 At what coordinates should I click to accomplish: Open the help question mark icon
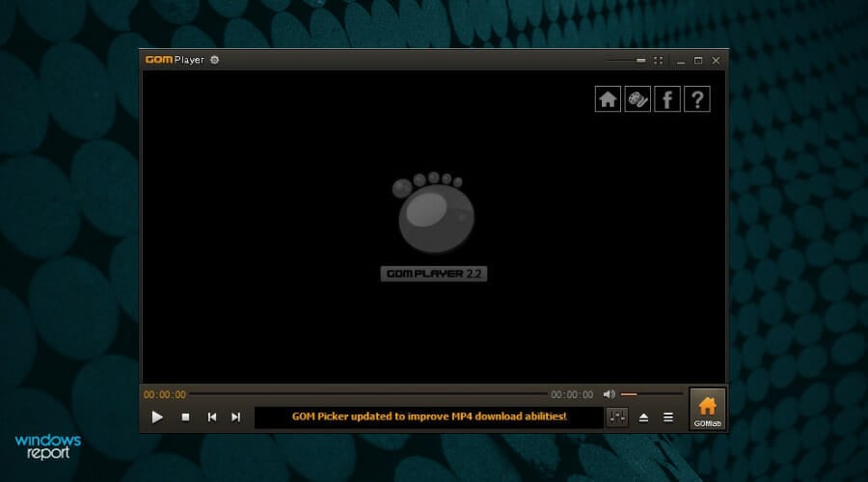[697, 99]
